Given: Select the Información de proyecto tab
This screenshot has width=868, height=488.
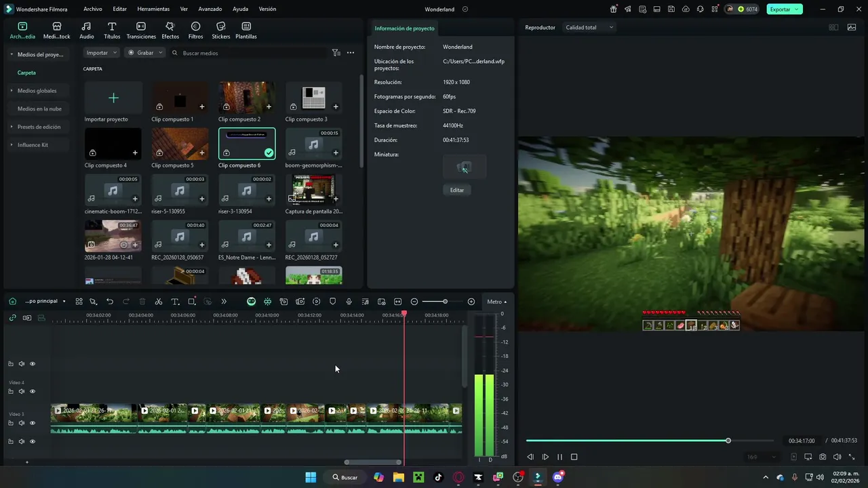Looking at the screenshot, I should pyautogui.click(x=404, y=28).
